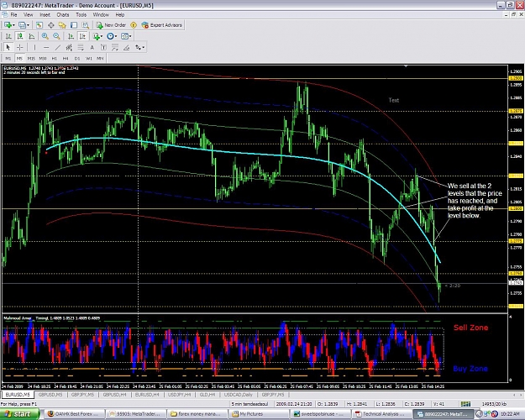
Task: Switch to the GLD,H4 chart tab
Action: point(207,395)
